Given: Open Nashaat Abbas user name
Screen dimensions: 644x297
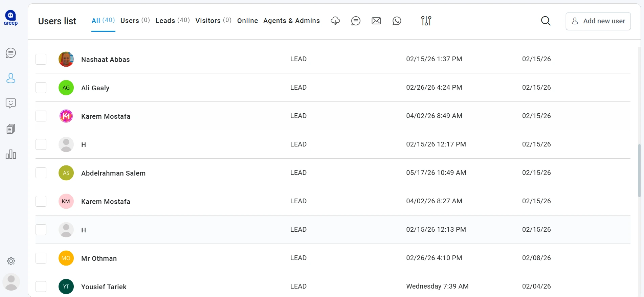Looking at the screenshot, I should tap(106, 60).
